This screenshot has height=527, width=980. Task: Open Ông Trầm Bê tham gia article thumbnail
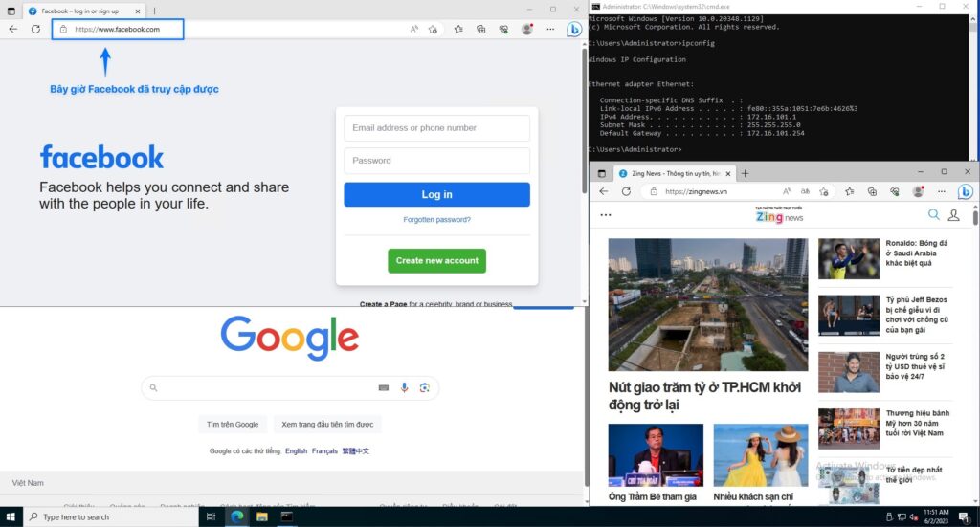pyautogui.click(x=656, y=455)
